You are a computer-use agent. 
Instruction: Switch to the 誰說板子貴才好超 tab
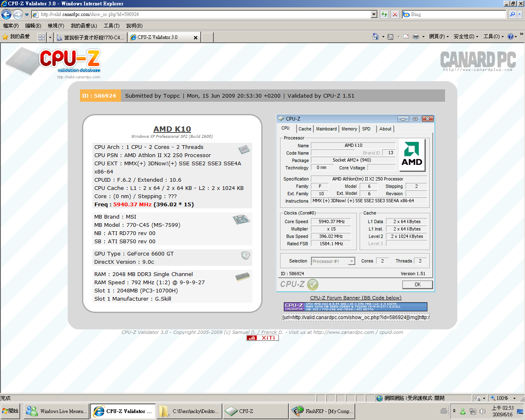point(90,37)
